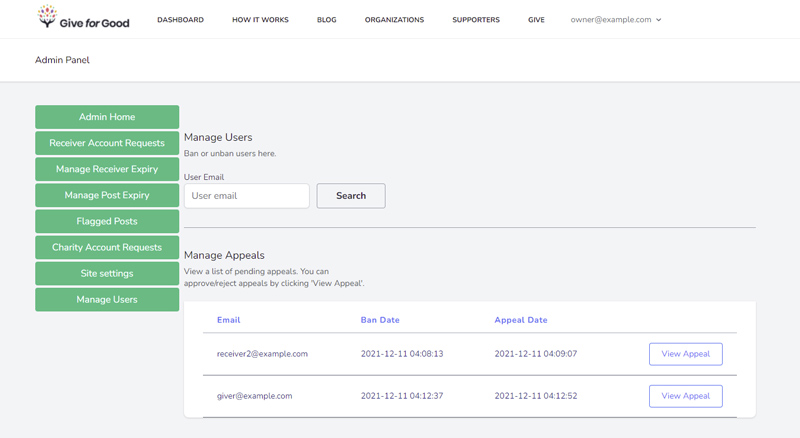The width and height of the screenshot is (800, 438).
Task: Open Receiver Account Requests
Action: tap(107, 143)
